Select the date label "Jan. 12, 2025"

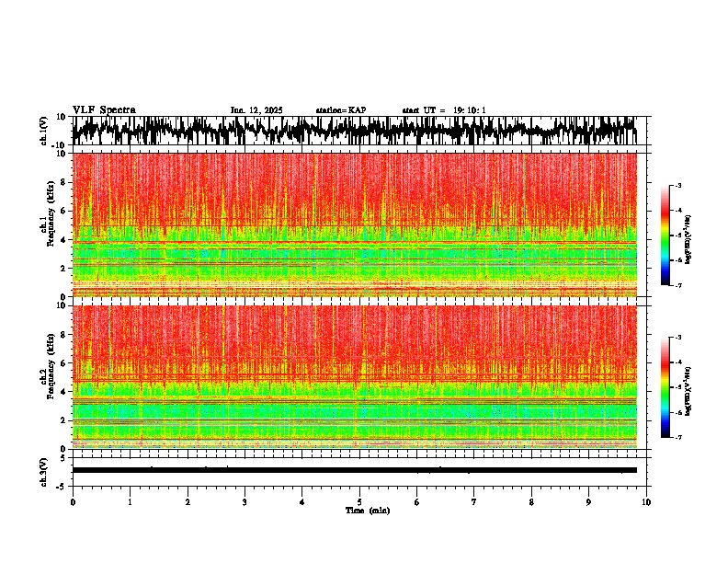point(256,110)
